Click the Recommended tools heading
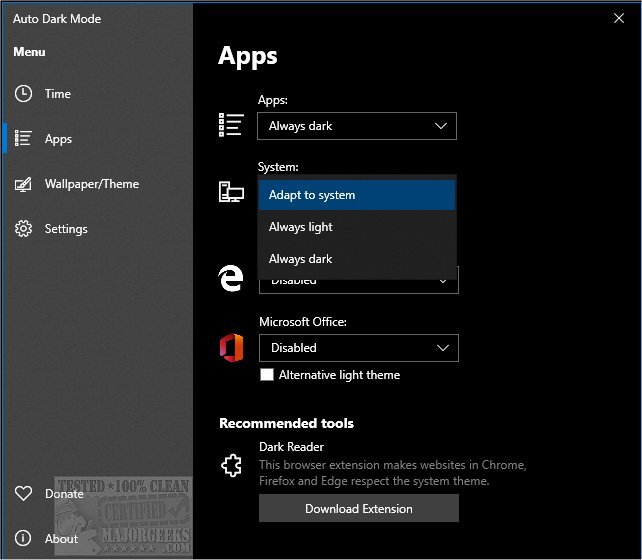This screenshot has width=642, height=560. [x=286, y=423]
